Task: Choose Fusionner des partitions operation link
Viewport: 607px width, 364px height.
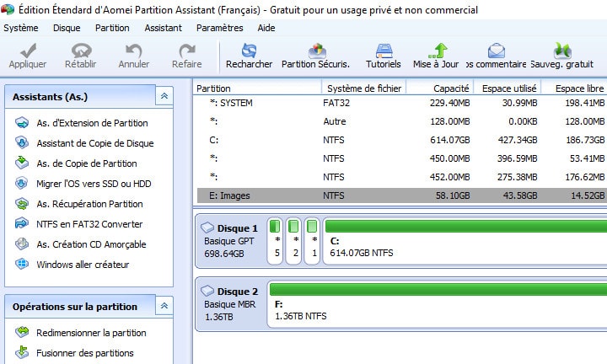Action: (x=85, y=353)
